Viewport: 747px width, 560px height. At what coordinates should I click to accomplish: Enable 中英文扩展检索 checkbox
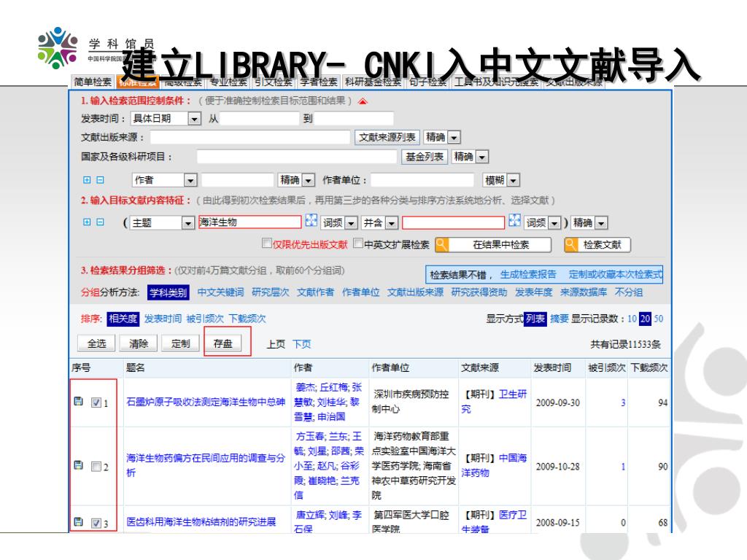coord(358,244)
